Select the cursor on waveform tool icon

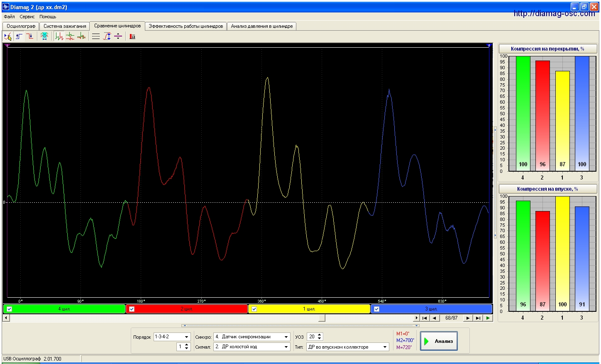(x=8, y=36)
